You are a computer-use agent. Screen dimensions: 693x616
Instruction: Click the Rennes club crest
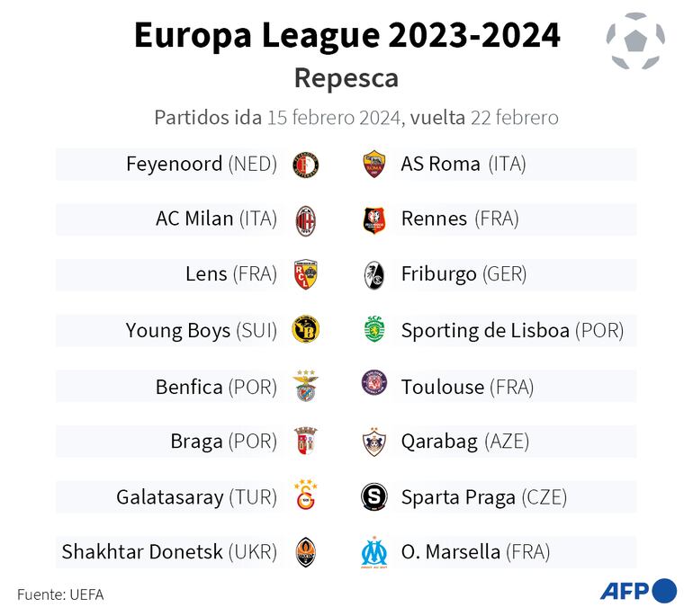pos(373,219)
